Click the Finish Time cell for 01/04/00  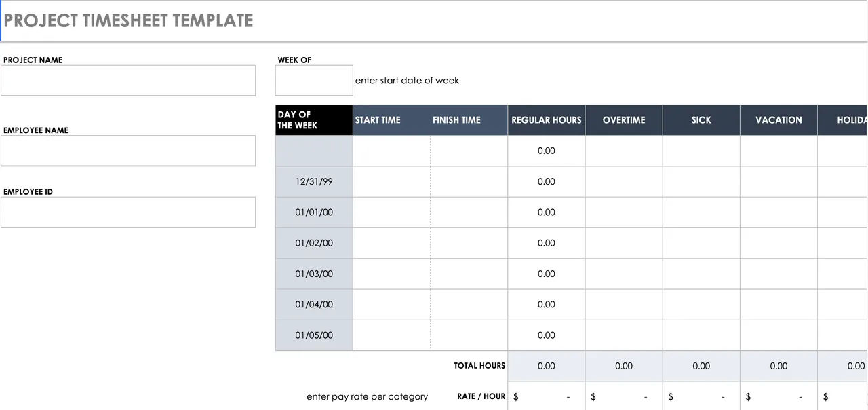point(469,305)
